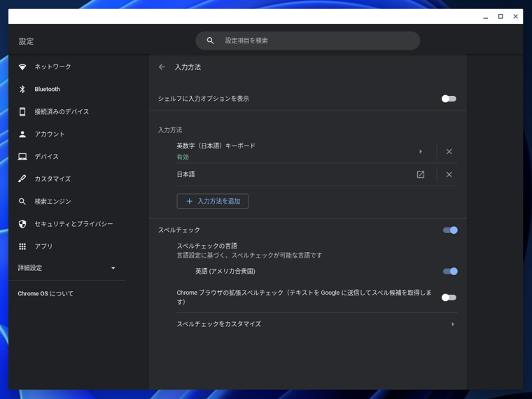Viewport: 532px width, 399px height.
Task: Go back with the arrow beside 入力方法
Action: tap(162, 67)
